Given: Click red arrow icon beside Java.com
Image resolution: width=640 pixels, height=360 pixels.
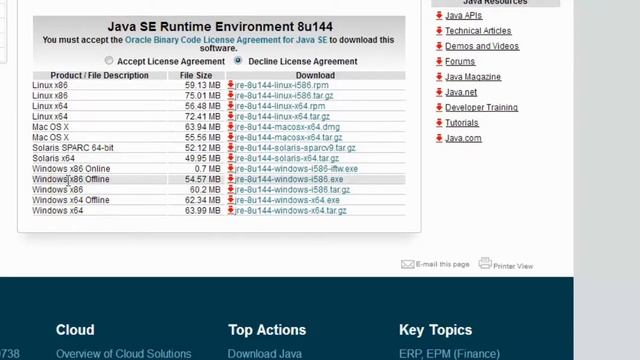Looking at the screenshot, I should pyautogui.click(x=439, y=138).
